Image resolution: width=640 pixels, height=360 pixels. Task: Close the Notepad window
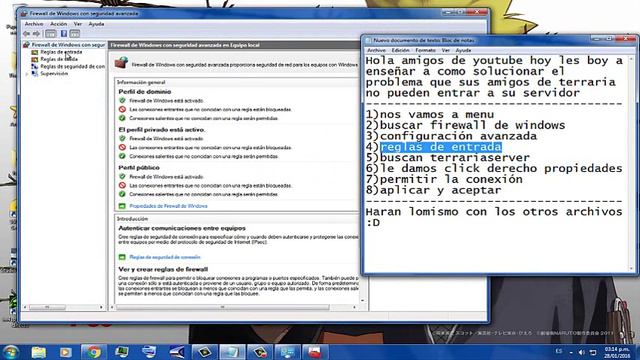(x=626, y=39)
